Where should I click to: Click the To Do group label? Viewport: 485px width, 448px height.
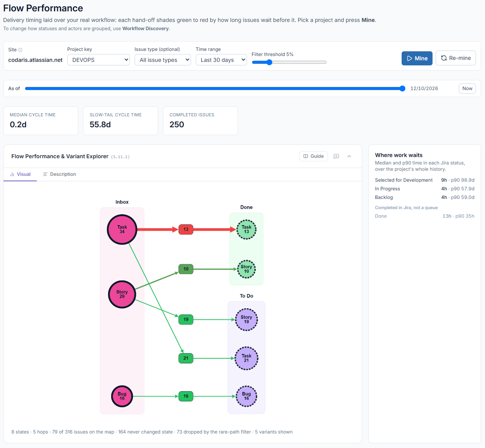point(247,296)
